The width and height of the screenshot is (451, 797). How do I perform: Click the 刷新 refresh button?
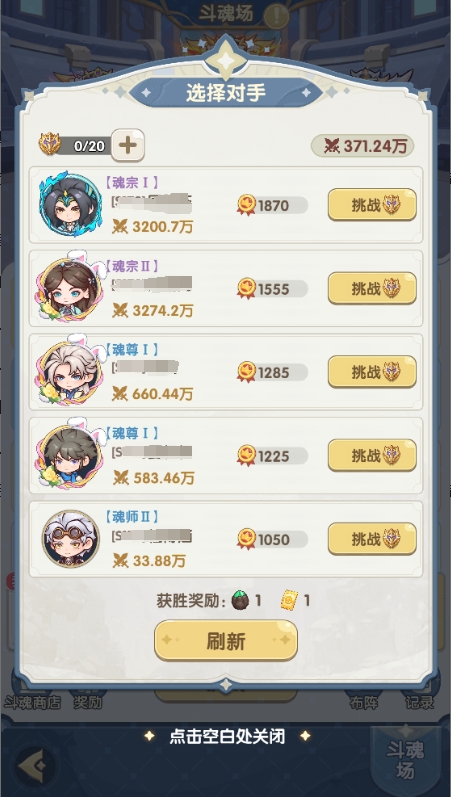pyautogui.click(x=226, y=640)
